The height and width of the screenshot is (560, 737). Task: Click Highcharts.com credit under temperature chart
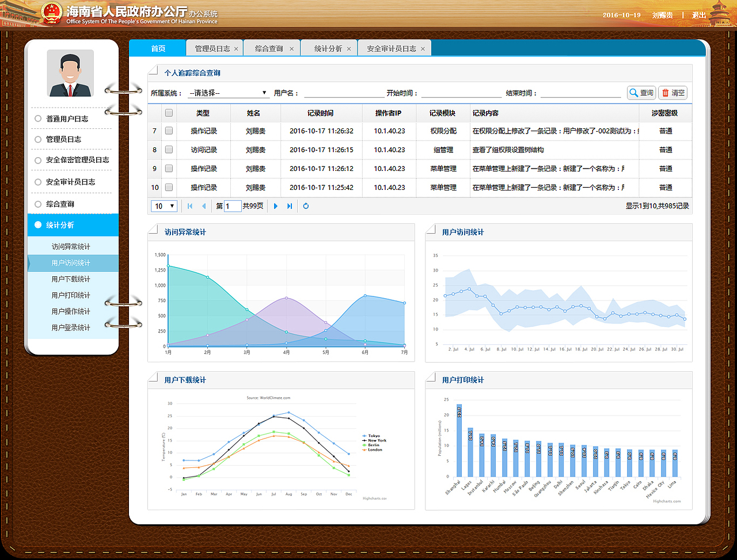point(375,498)
